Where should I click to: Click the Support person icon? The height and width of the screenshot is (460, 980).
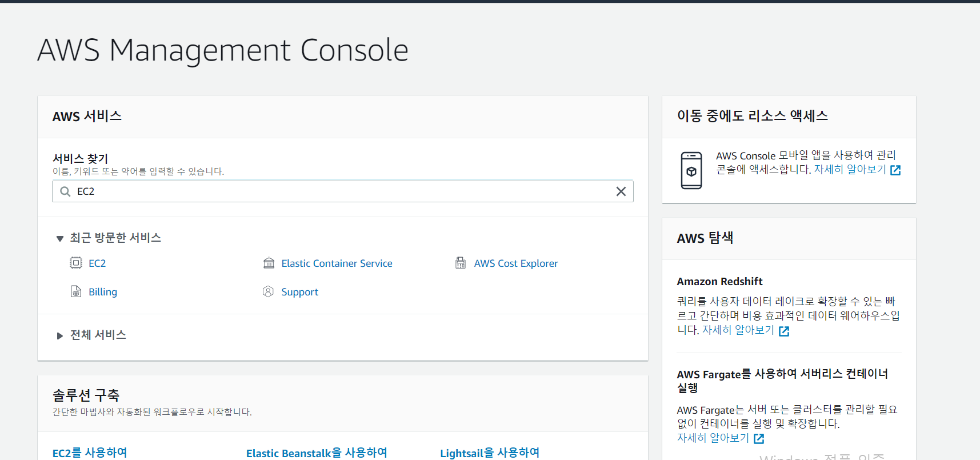[268, 291]
